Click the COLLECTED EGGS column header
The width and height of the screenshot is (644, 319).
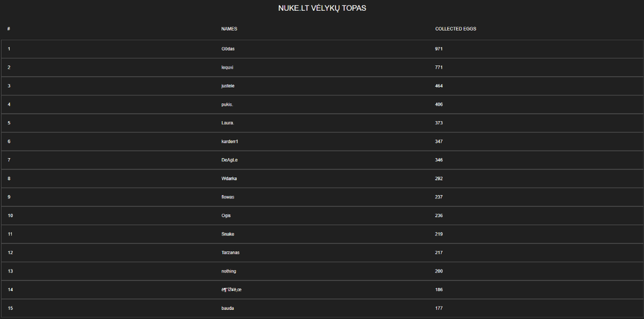pyautogui.click(x=455, y=29)
